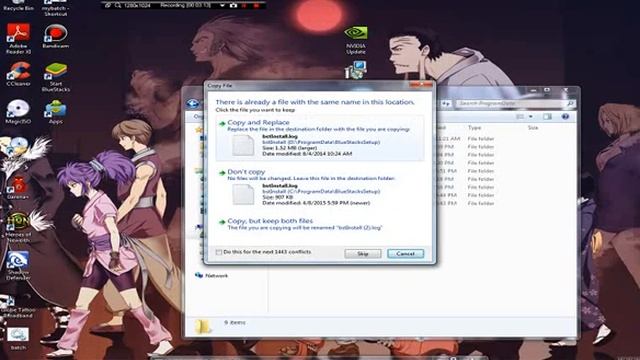This screenshot has width=640, height=360.
Task: Toggle the preview pane button in Explorer
Action: coord(547,117)
